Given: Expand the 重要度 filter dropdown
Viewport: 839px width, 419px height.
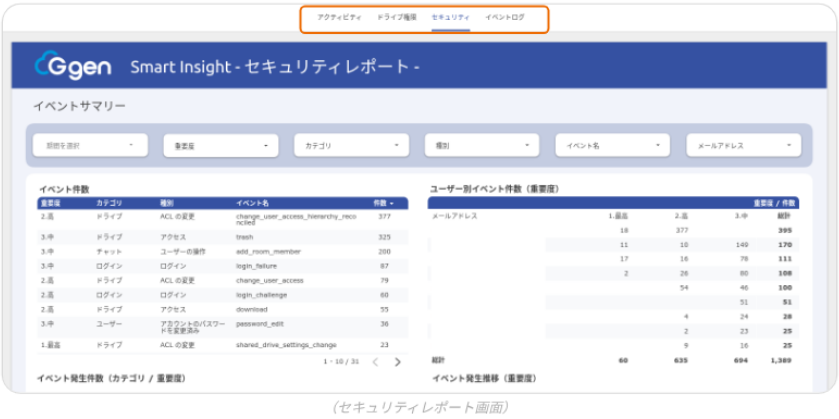Looking at the screenshot, I should (x=221, y=145).
